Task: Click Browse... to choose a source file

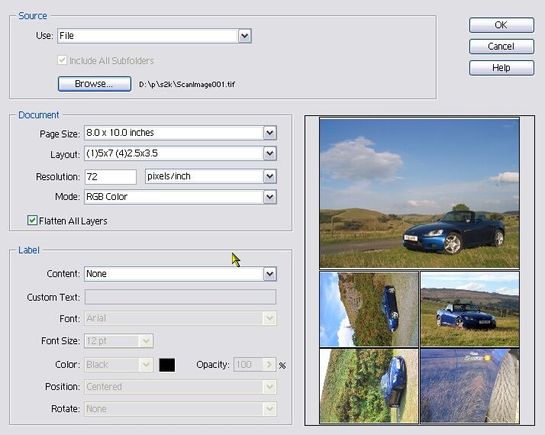Action: point(94,84)
